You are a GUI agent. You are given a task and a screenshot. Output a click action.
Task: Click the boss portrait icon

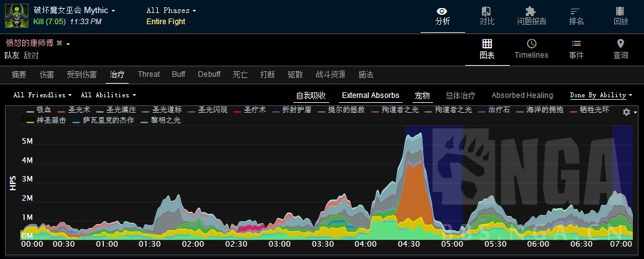tap(17, 16)
